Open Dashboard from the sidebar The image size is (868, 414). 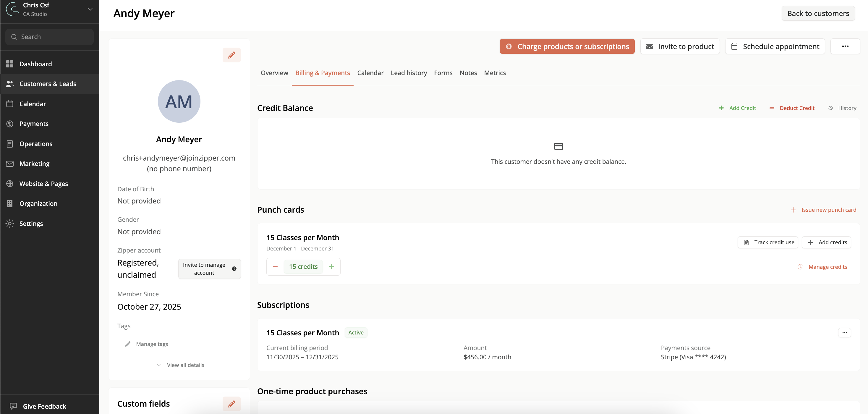click(x=35, y=64)
